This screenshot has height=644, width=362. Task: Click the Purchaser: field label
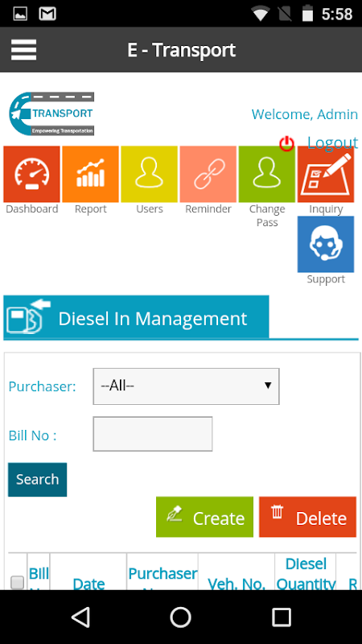[43, 386]
